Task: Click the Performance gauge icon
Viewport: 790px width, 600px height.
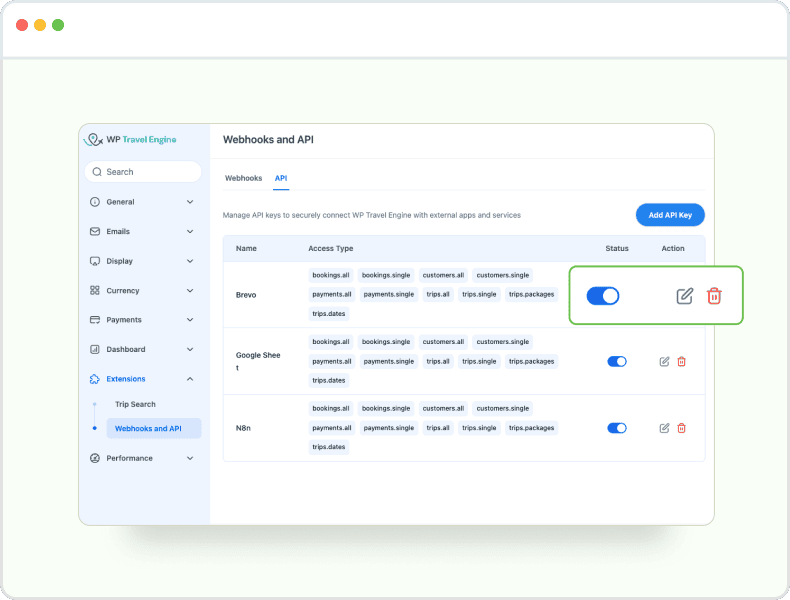Action: click(x=95, y=458)
